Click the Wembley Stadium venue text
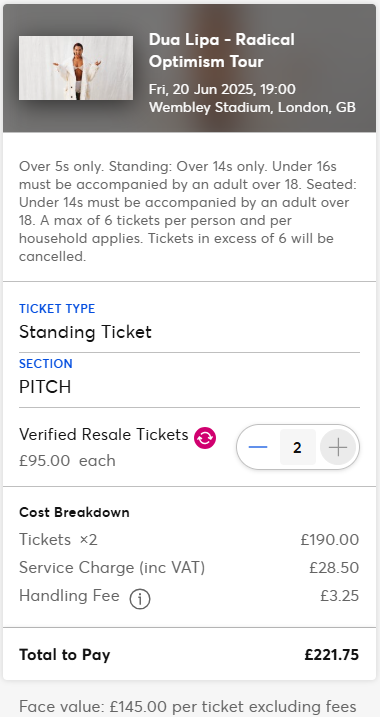Viewport: 380px width, 717px height. [252, 107]
